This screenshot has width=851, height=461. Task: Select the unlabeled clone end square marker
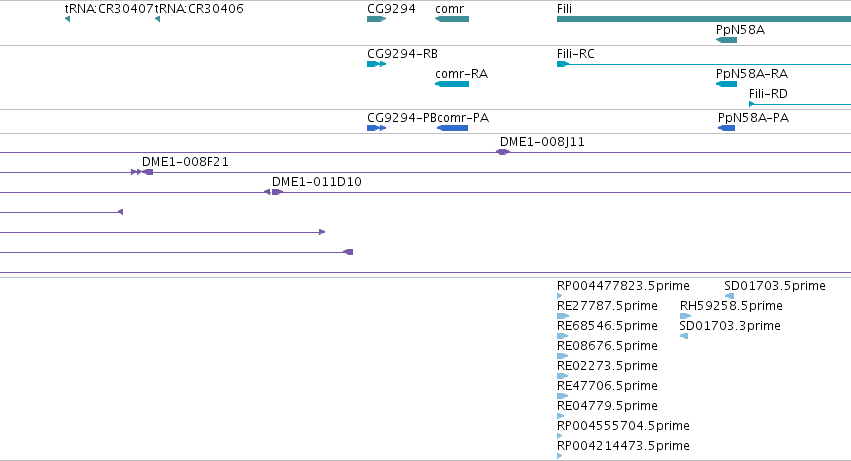tap(348, 252)
